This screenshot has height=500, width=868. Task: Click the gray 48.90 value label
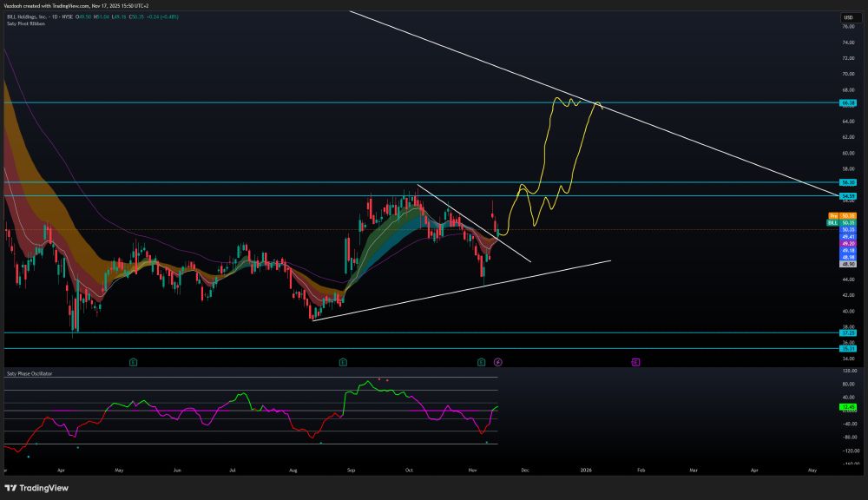point(848,264)
